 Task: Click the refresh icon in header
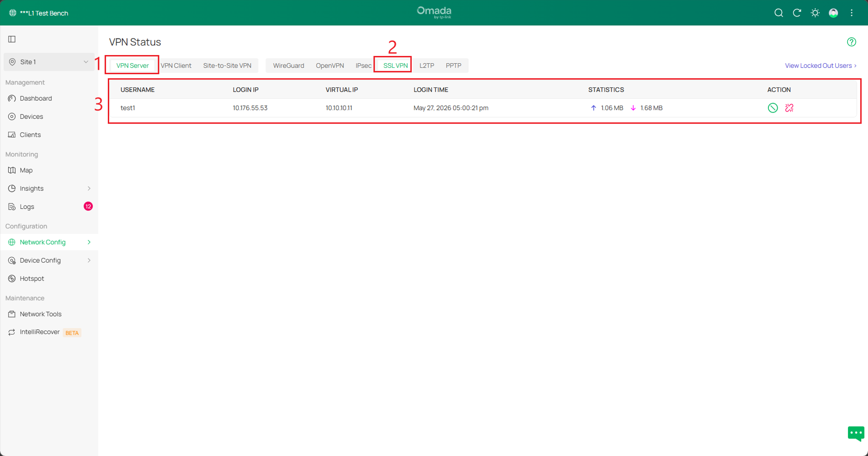[797, 13]
